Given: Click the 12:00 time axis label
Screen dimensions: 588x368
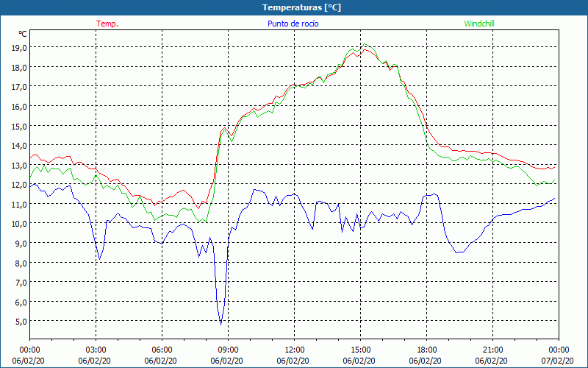Looking at the screenshot, I should point(295,350).
